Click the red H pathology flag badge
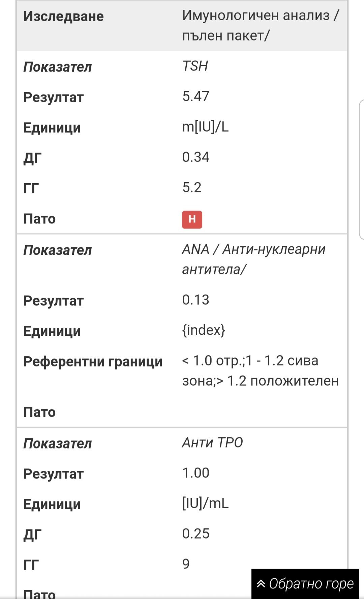This screenshot has height=599, width=364. tap(192, 219)
